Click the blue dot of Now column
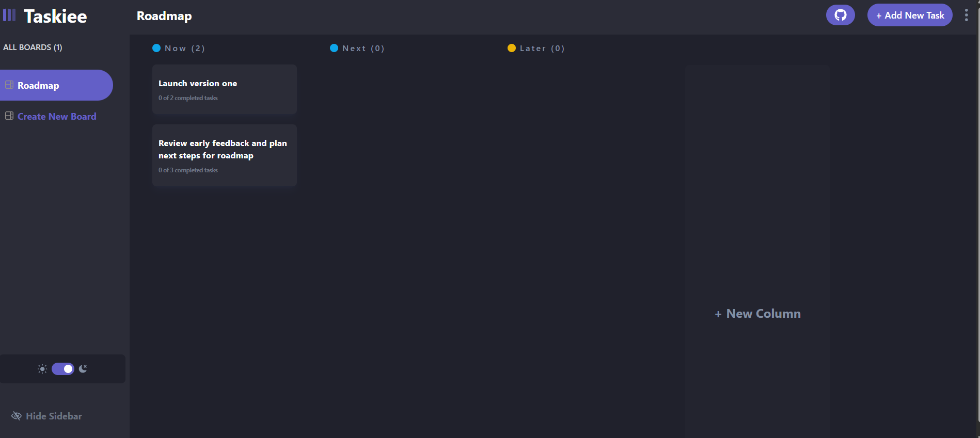This screenshot has width=980, height=438. coord(156,48)
